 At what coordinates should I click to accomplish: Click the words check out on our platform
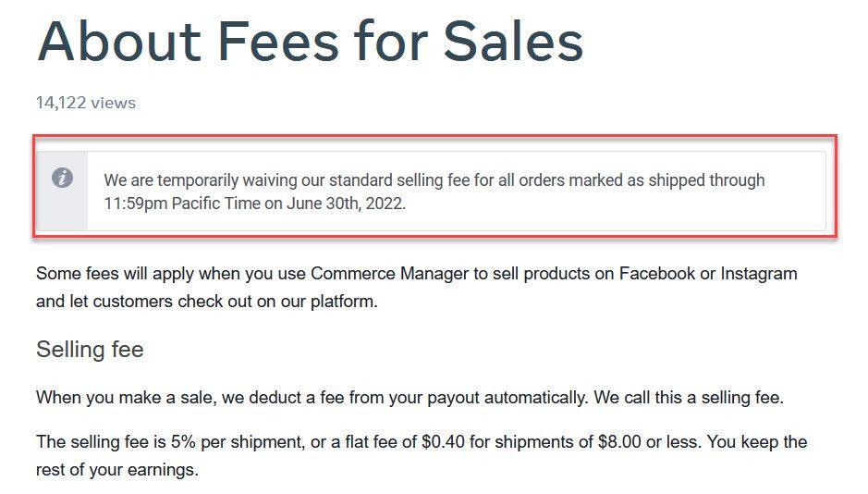pyautogui.click(x=277, y=302)
